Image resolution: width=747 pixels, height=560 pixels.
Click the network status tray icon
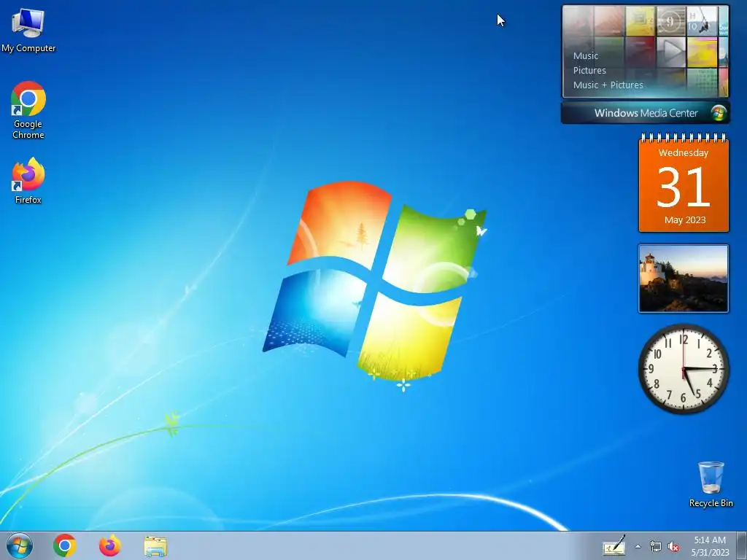click(656, 547)
